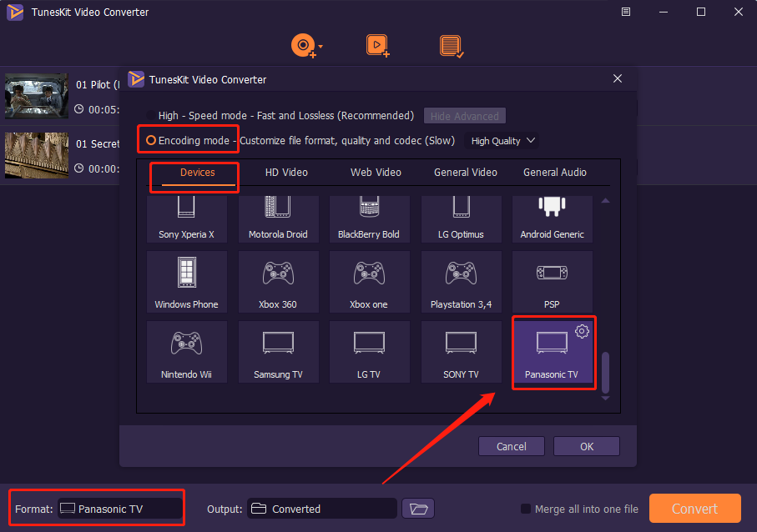The width and height of the screenshot is (757, 532).
Task: Select the 01 Pilot video thumbnail
Action: click(x=37, y=96)
